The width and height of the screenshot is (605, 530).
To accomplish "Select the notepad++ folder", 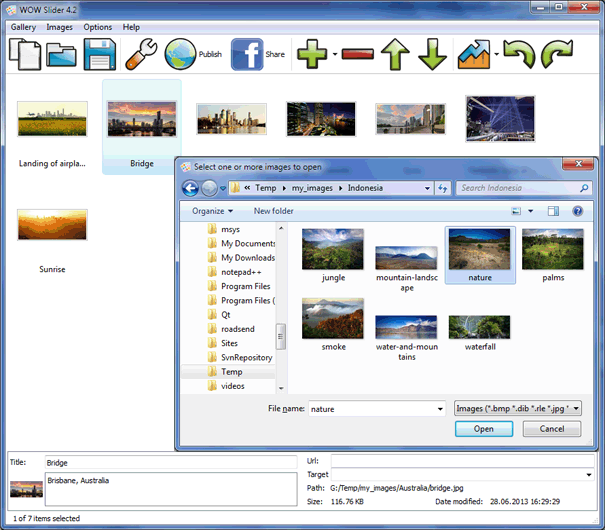I will pyautogui.click(x=235, y=272).
